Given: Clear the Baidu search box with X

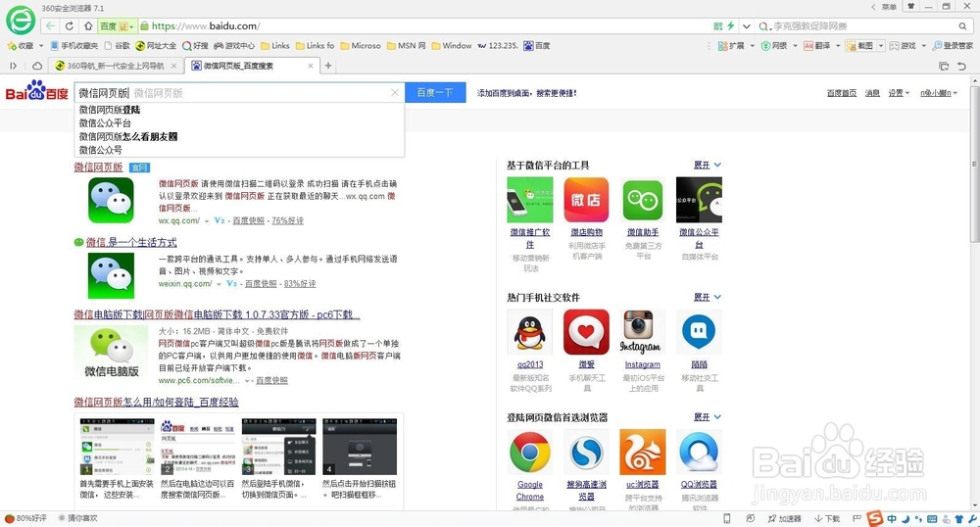Looking at the screenshot, I should (x=395, y=92).
